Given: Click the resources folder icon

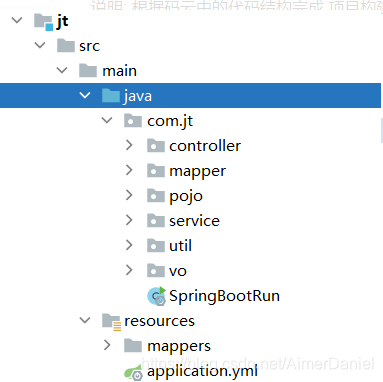Looking at the screenshot, I should point(111,322).
